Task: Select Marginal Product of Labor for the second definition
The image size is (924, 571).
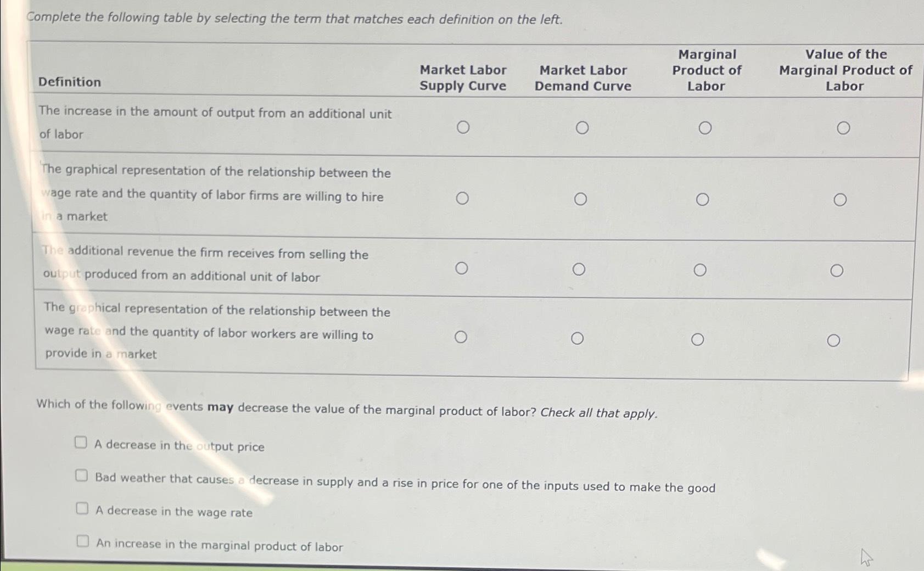Action: (703, 197)
